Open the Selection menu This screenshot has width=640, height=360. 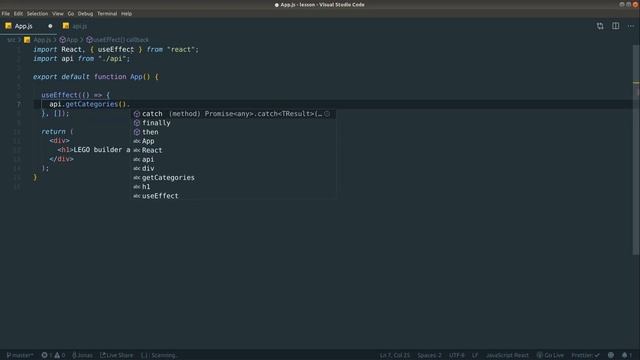[37, 13]
